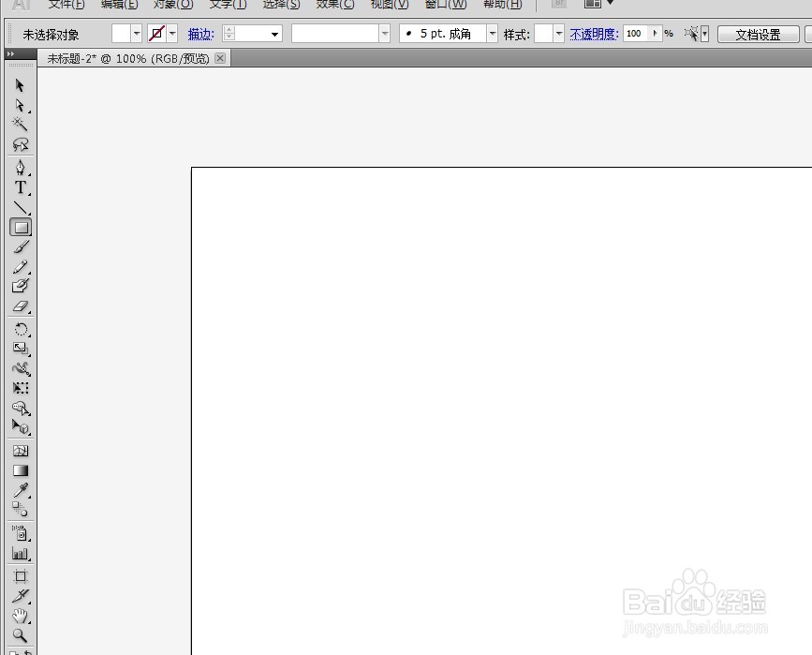Select the Blend tool
812x655 pixels.
tap(21, 510)
